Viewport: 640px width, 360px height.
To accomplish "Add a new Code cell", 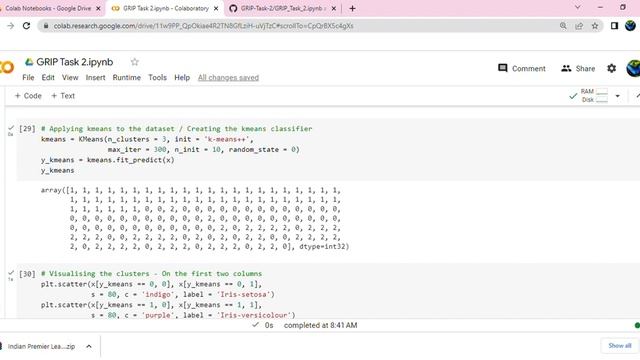I will tap(28, 96).
